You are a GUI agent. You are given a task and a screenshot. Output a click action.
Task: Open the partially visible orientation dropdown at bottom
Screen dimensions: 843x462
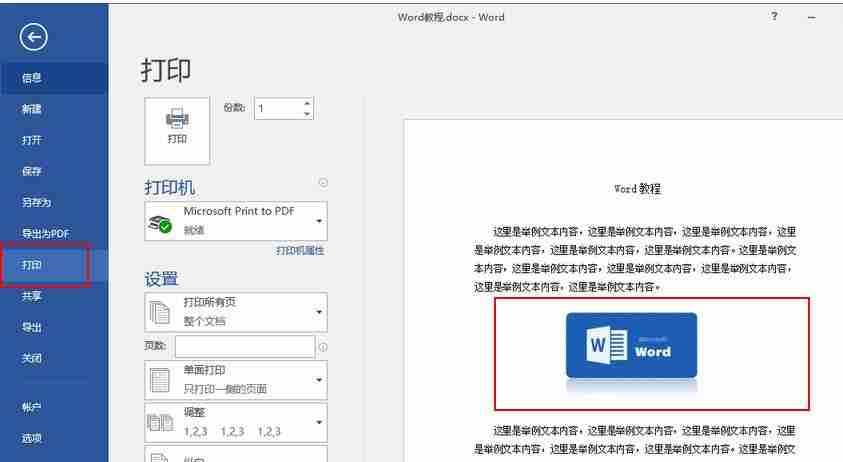pyautogui.click(x=236, y=453)
